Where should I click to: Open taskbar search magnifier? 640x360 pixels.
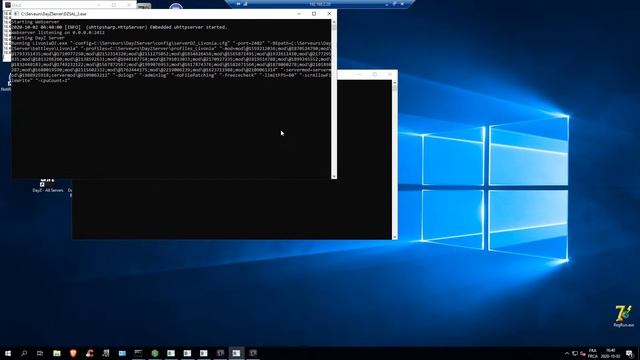coord(24,353)
